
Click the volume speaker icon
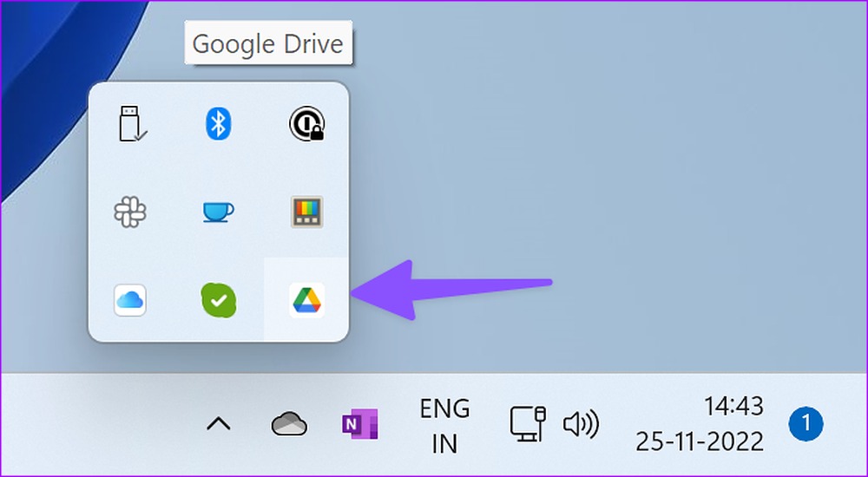pos(581,424)
